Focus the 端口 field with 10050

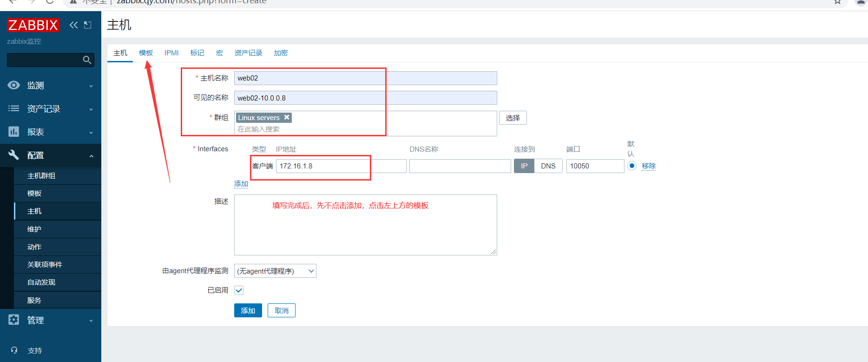tap(595, 166)
